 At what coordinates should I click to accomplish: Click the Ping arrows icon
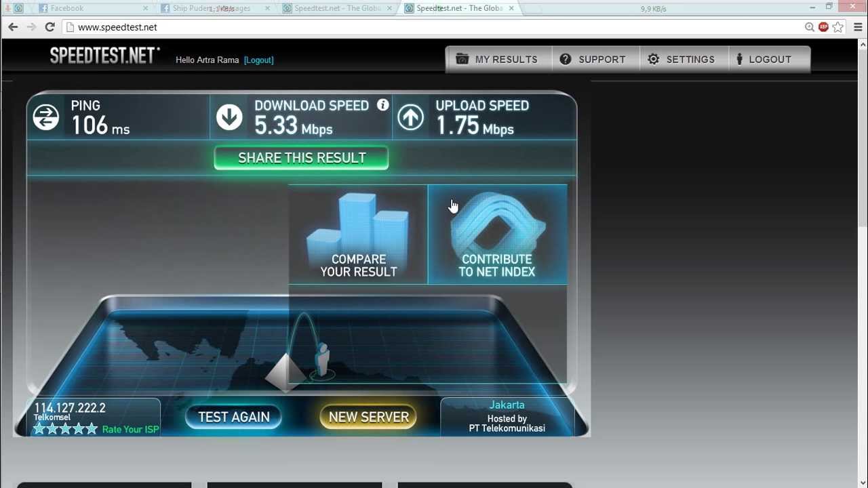coord(46,117)
